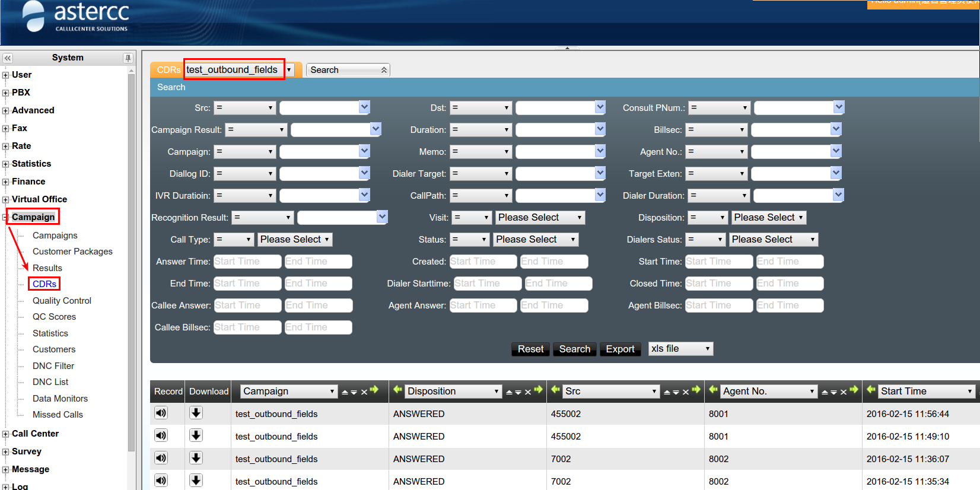Click the Reset button
The height and width of the screenshot is (490, 980).
click(x=530, y=349)
